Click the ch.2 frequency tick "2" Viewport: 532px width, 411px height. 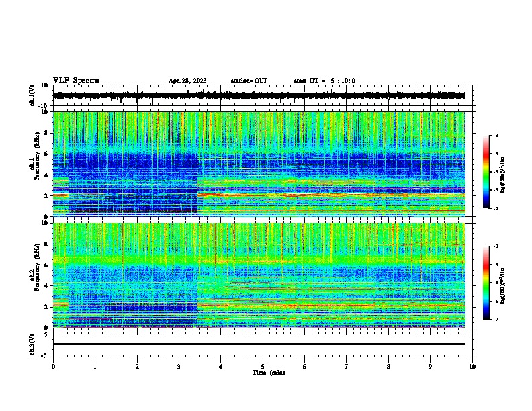coord(46,307)
